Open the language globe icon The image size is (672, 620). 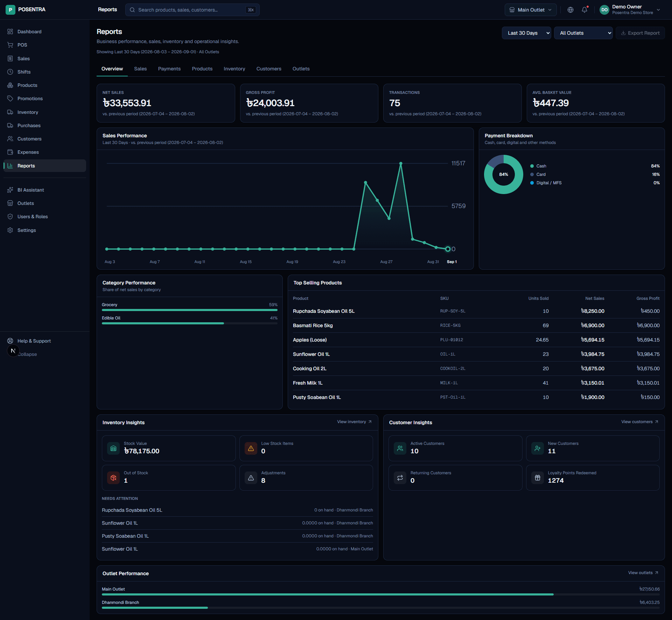pyautogui.click(x=570, y=10)
